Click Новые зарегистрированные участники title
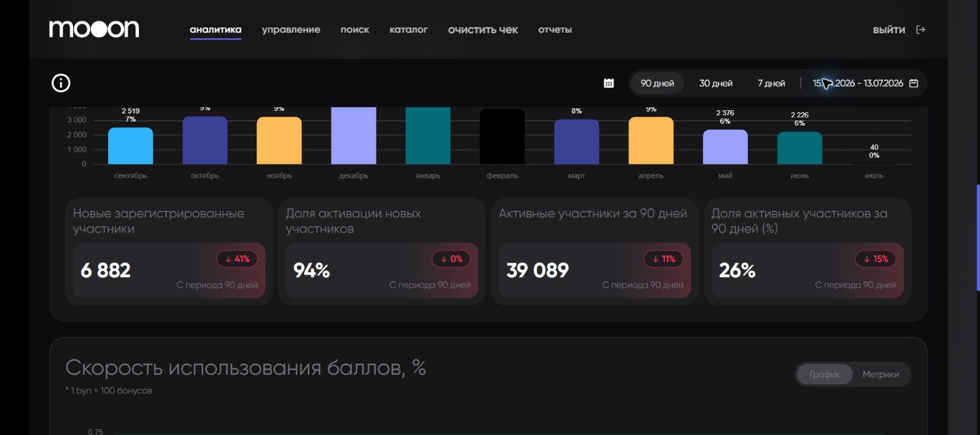The height and width of the screenshot is (435, 980). [159, 221]
